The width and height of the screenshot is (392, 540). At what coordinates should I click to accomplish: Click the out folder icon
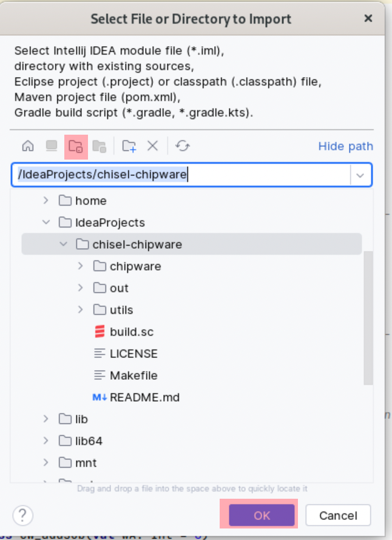tap(100, 288)
